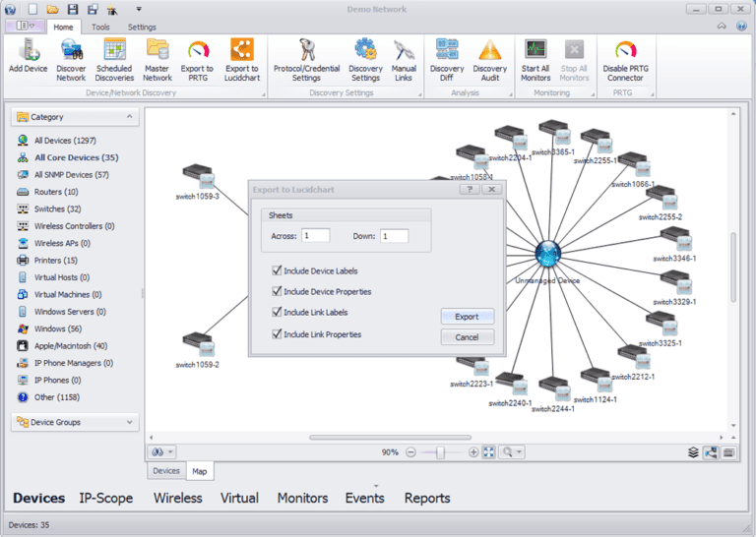Click the Down sheets input field
This screenshot has height=537, width=756.
pyautogui.click(x=395, y=235)
